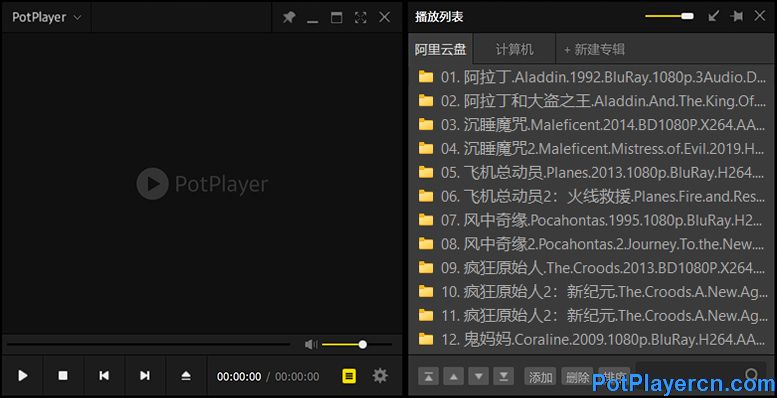This screenshot has height=398, width=777.
Task: Adjust the volume slider handle
Action: [x=363, y=344]
